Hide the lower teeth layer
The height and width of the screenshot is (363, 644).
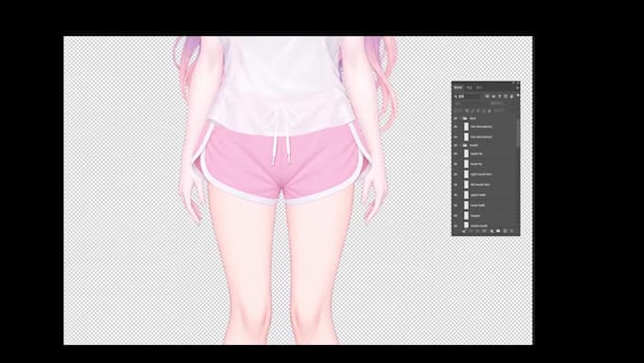[456, 205]
